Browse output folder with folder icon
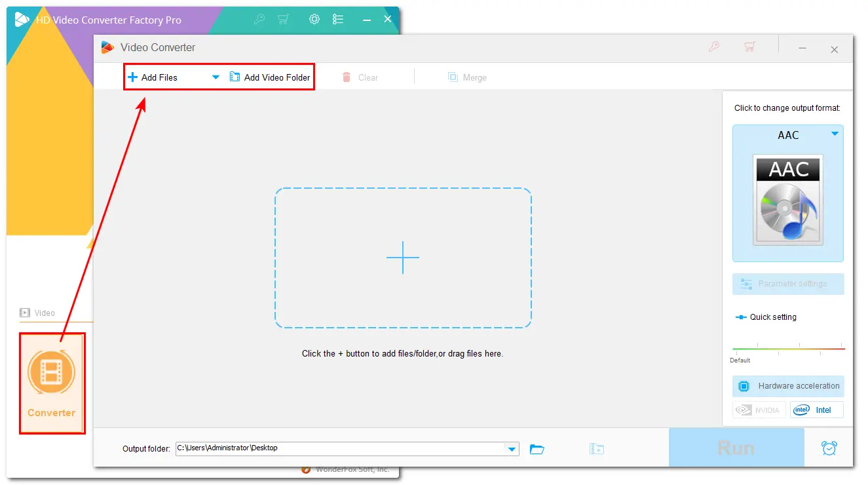Viewport: 868px width, 485px height. coord(537,449)
